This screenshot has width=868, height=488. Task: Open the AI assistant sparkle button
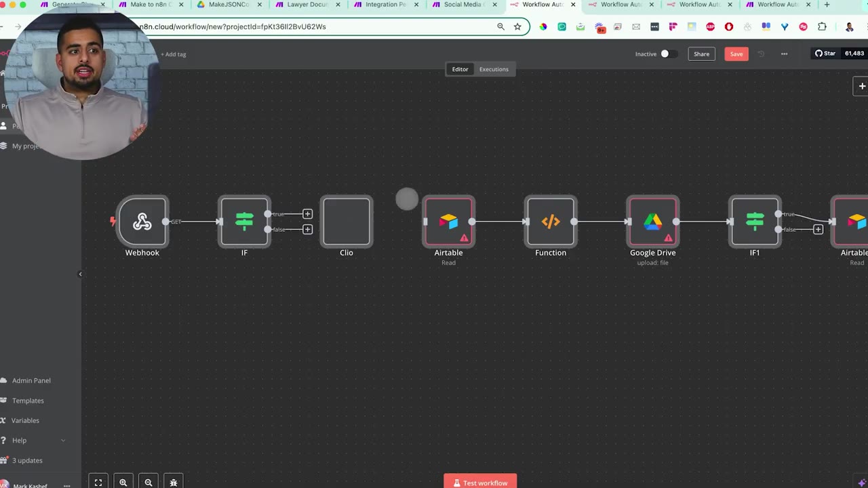point(861,482)
